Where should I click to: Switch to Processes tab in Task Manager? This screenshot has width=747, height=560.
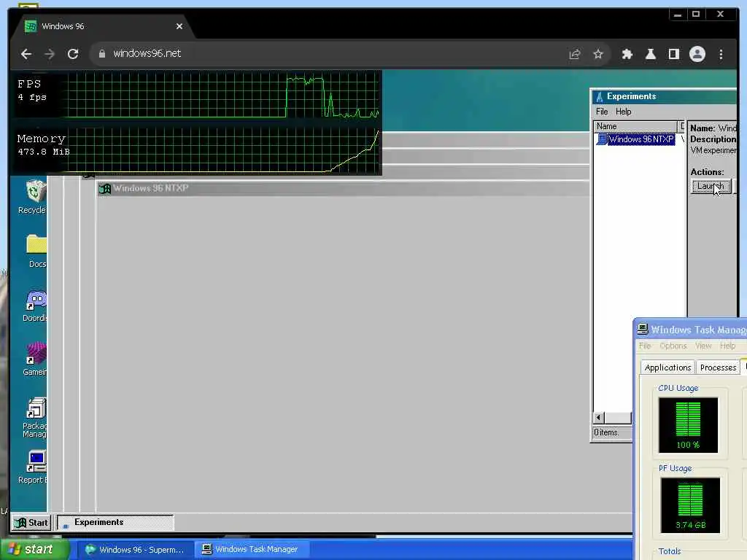tap(718, 367)
